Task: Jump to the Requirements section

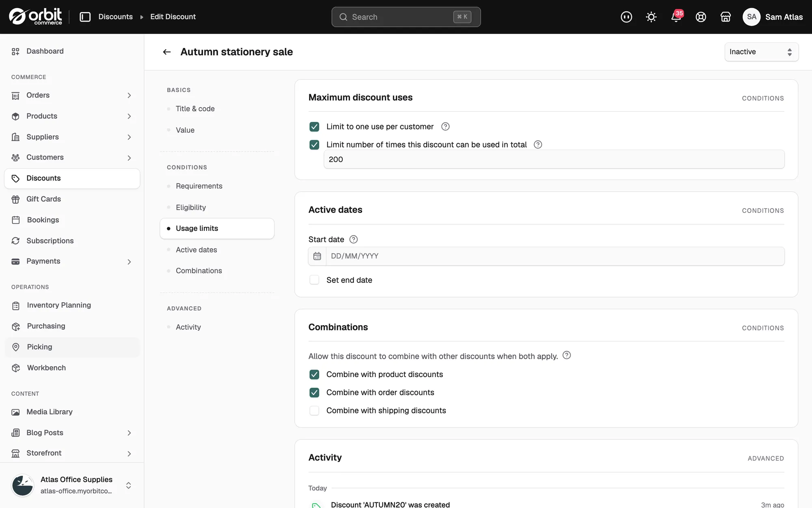Action: pos(199,186)
